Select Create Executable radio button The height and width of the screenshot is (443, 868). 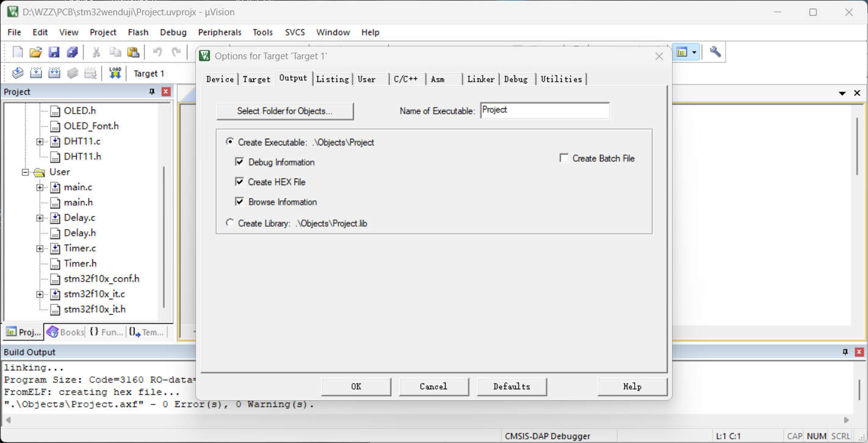click(230, 142)
